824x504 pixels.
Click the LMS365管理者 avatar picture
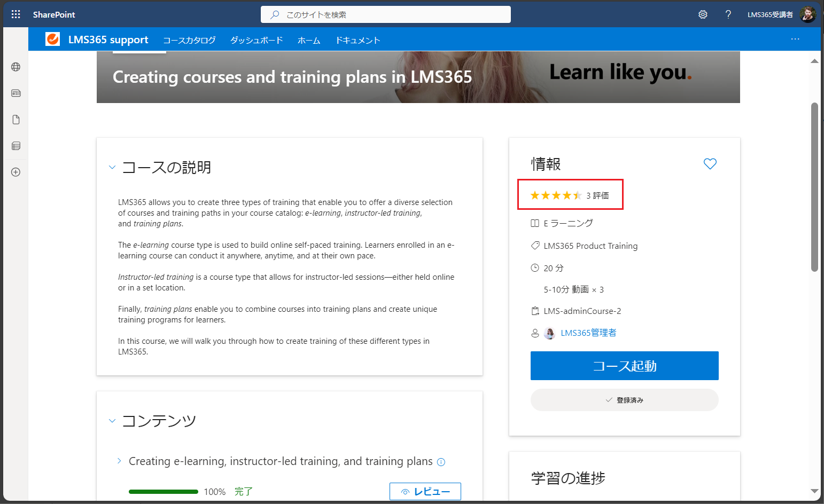pos(549,333)
